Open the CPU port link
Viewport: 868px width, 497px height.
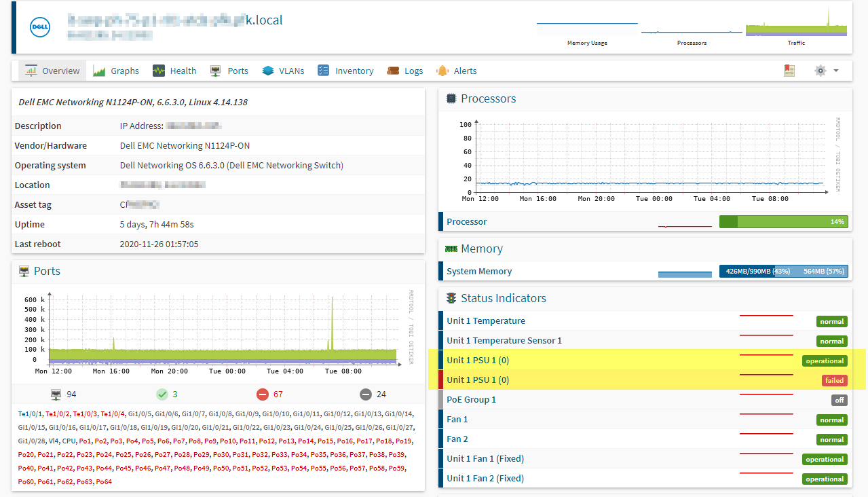click(x=69, y=441)
